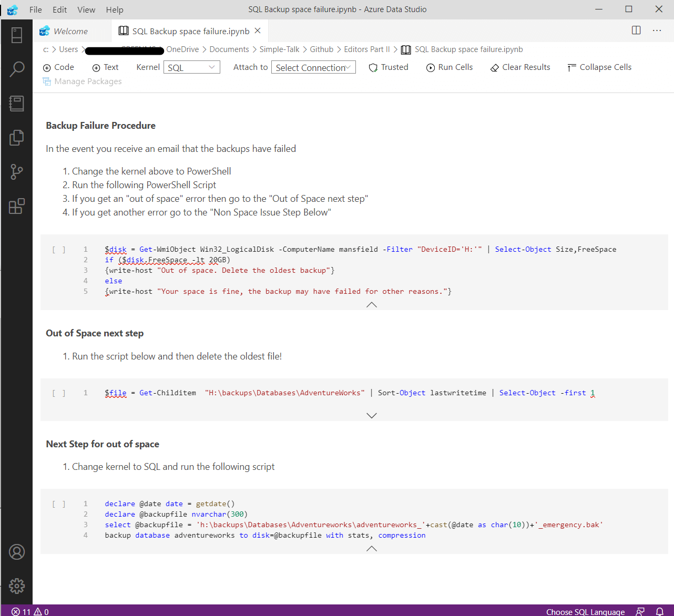Open the Accounts icon in sidebar
674x616 pixels.
[17, 552]
